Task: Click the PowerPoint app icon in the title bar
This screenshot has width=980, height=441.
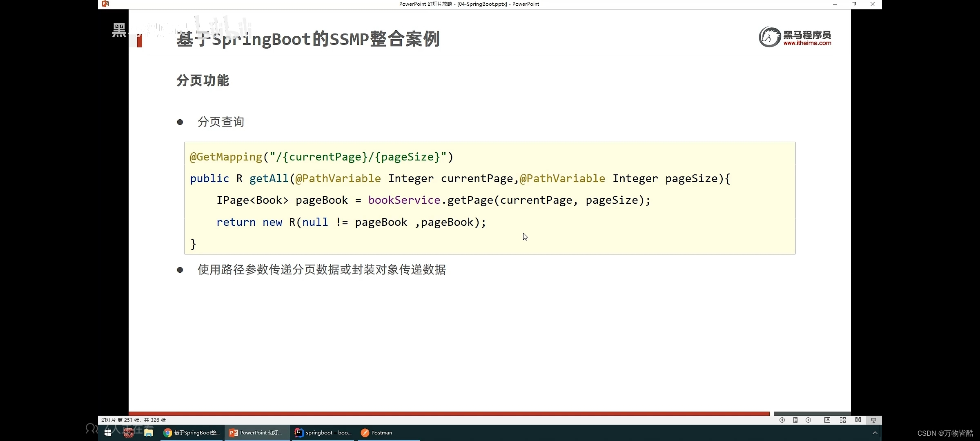Action: pyautogui.click(x=105, y=4)
